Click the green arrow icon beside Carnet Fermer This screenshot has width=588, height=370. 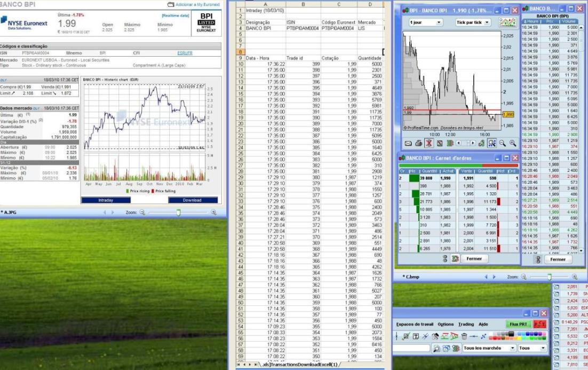455,258
